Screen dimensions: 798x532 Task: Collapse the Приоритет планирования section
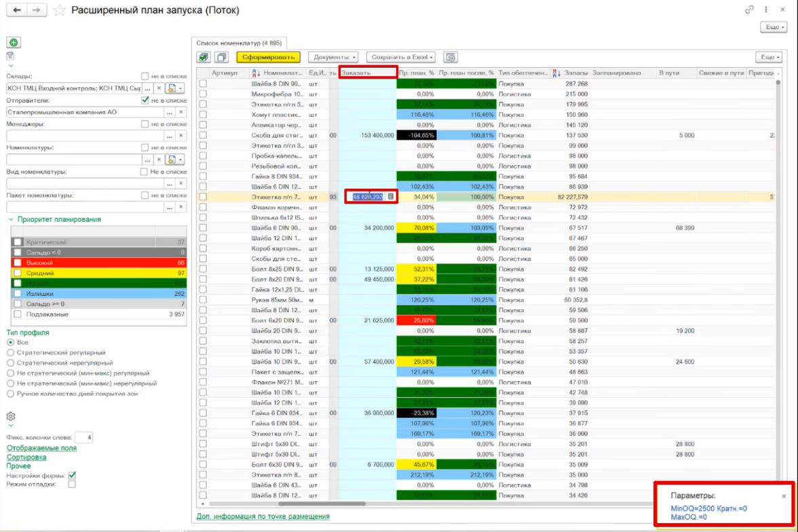coord(11,219)
